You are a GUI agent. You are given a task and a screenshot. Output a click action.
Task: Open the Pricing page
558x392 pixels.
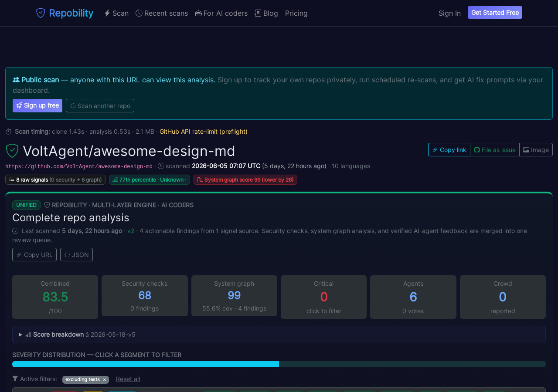pyautogui.click(x=296, y=13)
